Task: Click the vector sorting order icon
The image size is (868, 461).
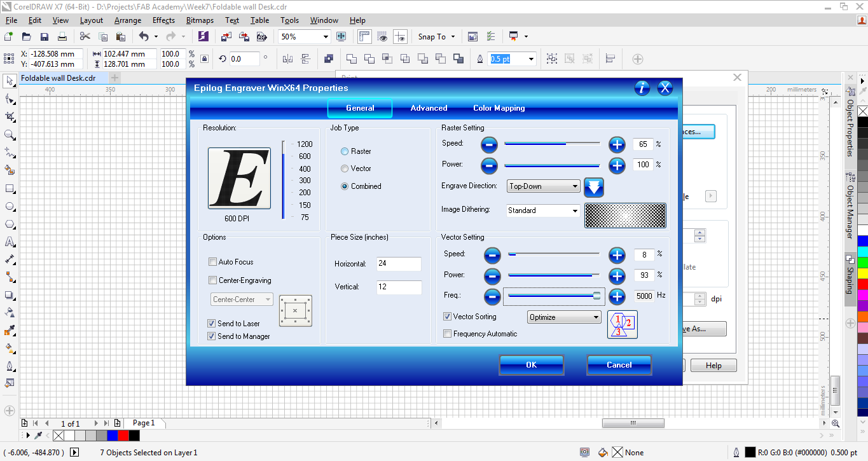Action: tap(622, 324)
